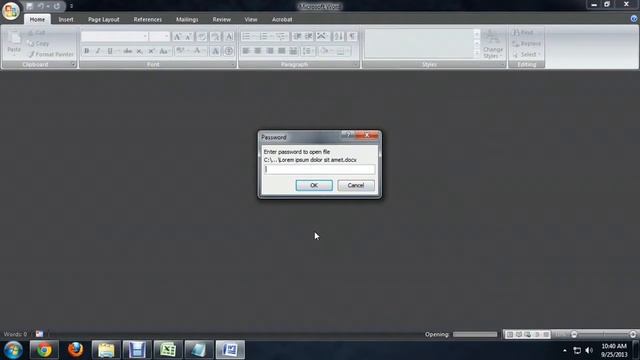
Task: Switch to the Review tab
Action: tap(222, 19)
